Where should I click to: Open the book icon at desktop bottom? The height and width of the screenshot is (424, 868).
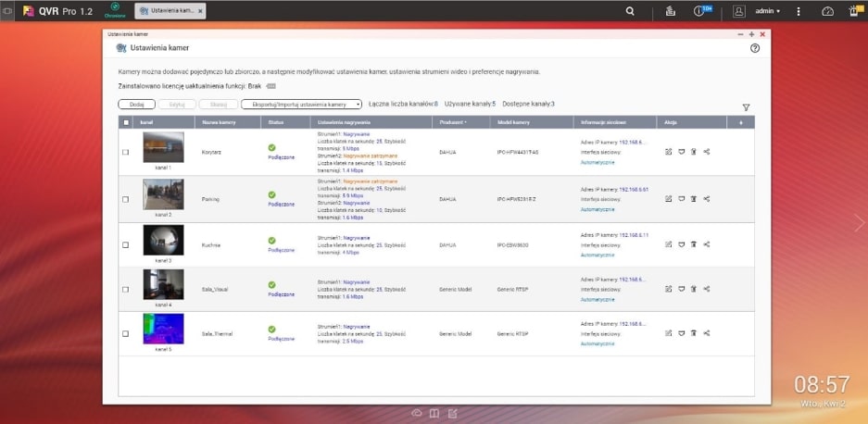coord(435,413)
